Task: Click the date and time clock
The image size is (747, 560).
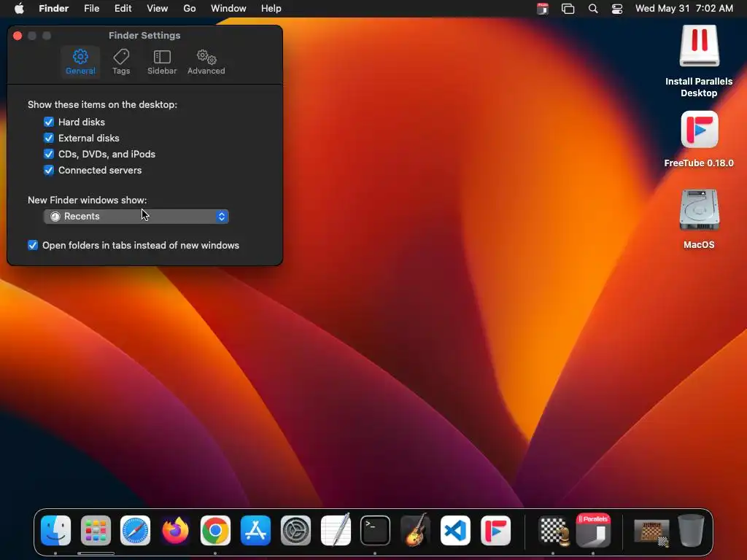Action: (x=684, y=9)
